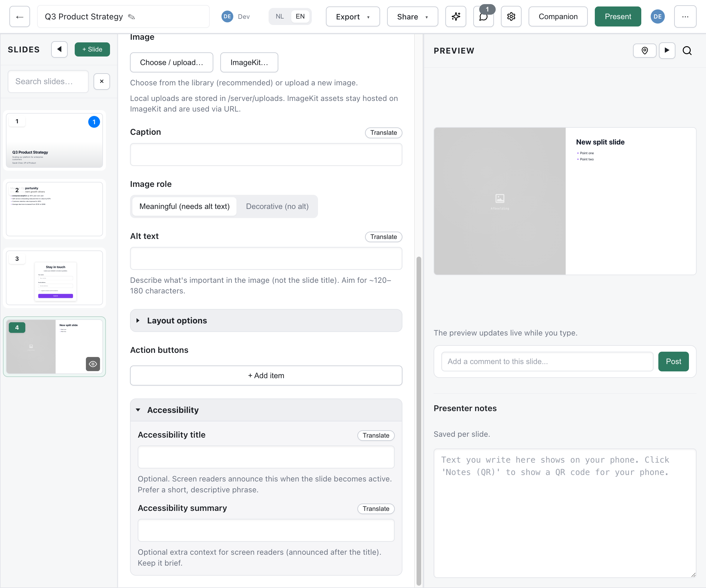706x588 pixels.
Task: Click the editor panel vertical scrollbar
Action: coord(419,421)
